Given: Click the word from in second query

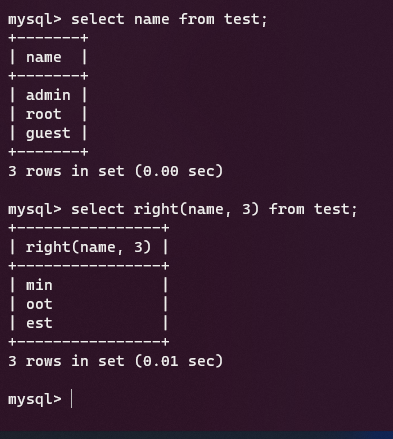Looking at the screenshot, I should [x=286, y=210].
